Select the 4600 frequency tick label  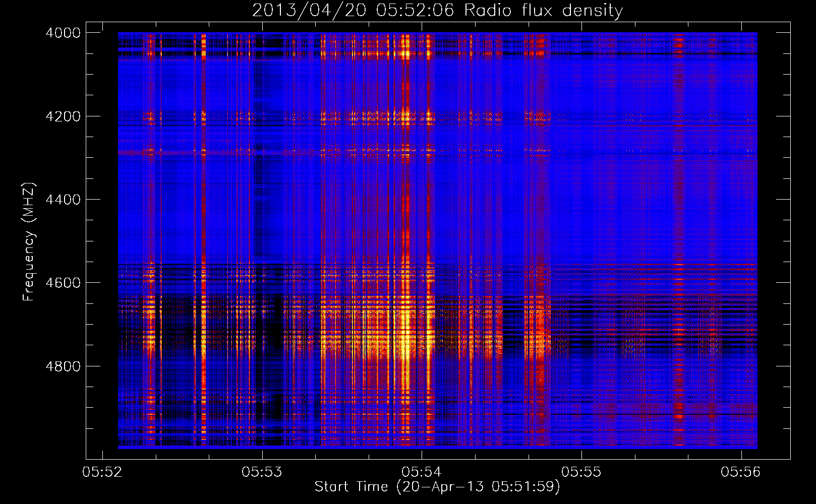click(x=63, y=283)
